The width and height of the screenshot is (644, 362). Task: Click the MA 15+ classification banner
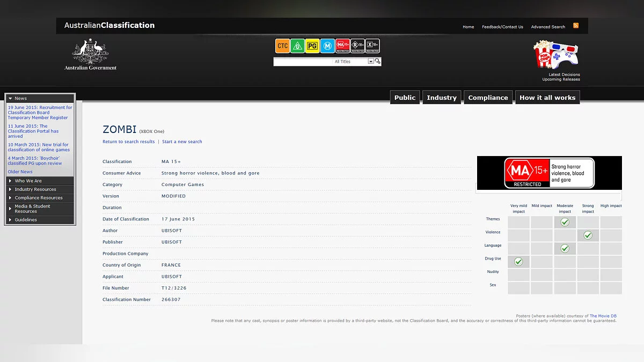pos(549,173)
